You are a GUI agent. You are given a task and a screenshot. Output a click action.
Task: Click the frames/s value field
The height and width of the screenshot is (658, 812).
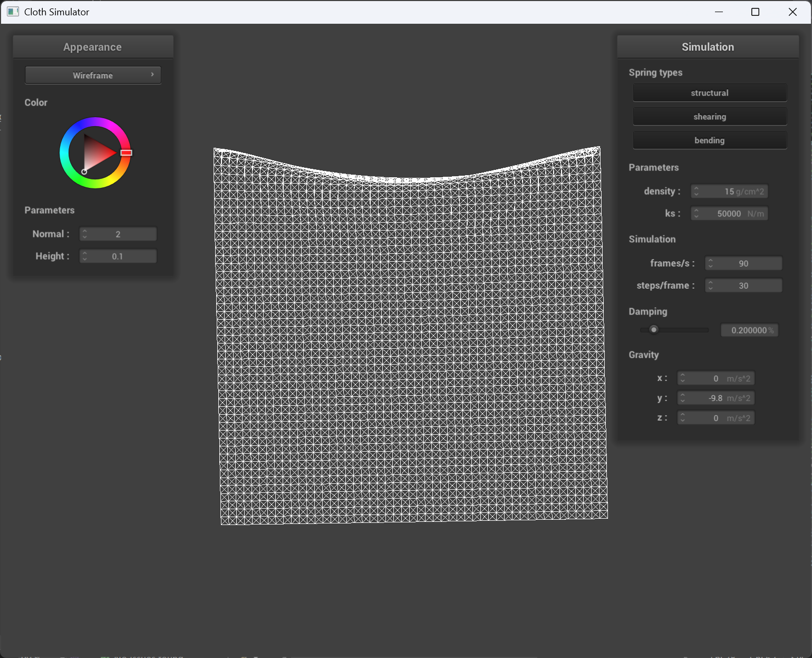[743, 263]
